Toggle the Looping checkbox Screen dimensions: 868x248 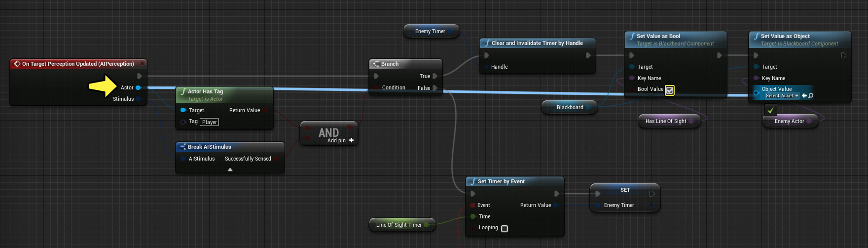click(x=505, y=228)
